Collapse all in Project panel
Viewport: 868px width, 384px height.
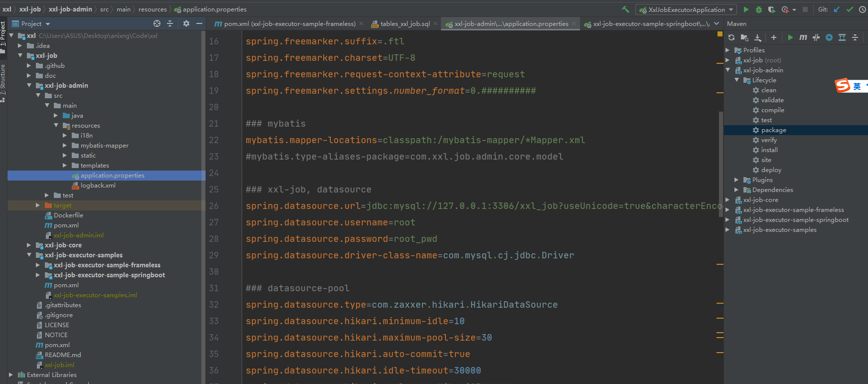170,23
